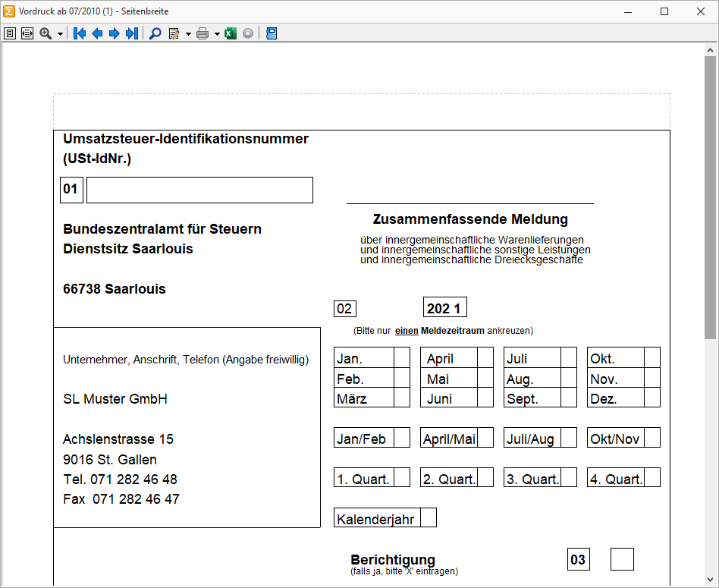Click the field number box '02'

point(345,309)
